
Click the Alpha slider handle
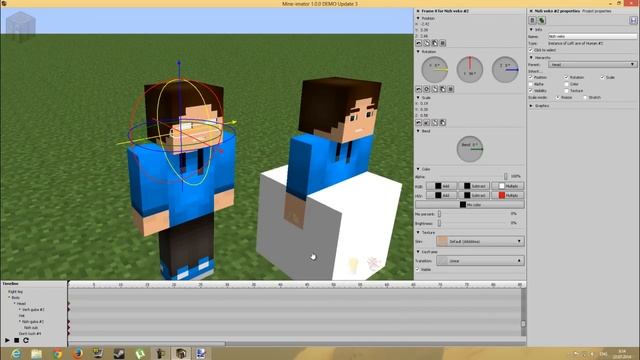click(x=506, y=176)
